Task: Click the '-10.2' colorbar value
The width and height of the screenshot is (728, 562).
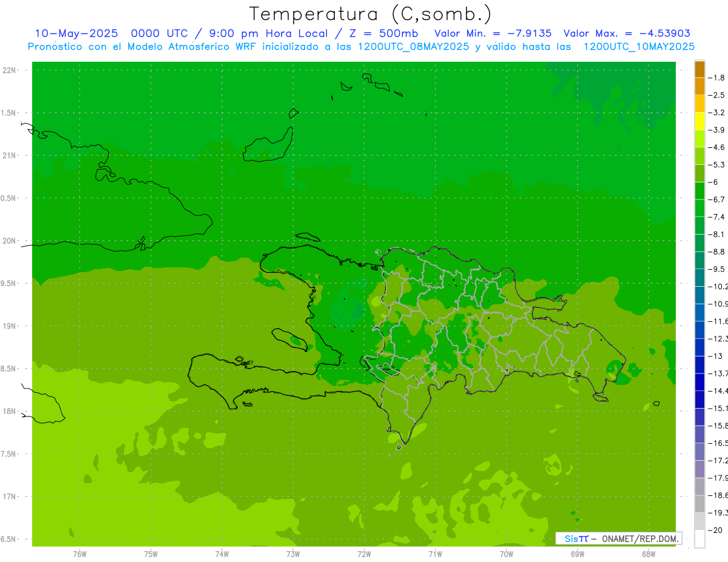Action: click(x=718, y=286)
